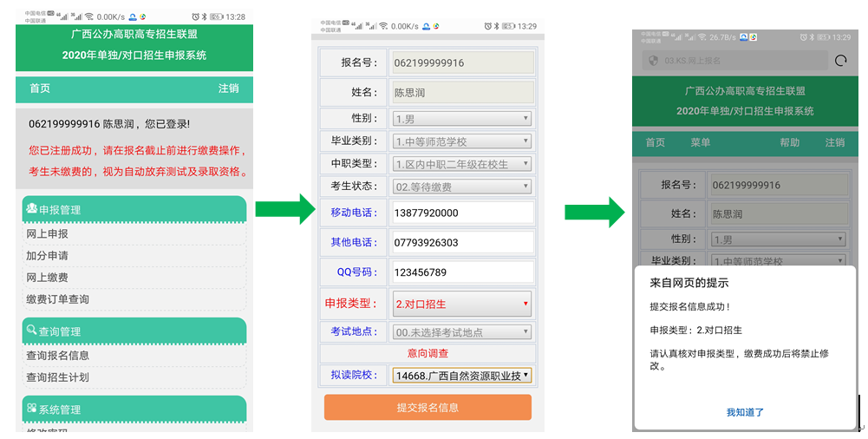Click the 姓名 field in the right phone

click(x=780, y=213)
